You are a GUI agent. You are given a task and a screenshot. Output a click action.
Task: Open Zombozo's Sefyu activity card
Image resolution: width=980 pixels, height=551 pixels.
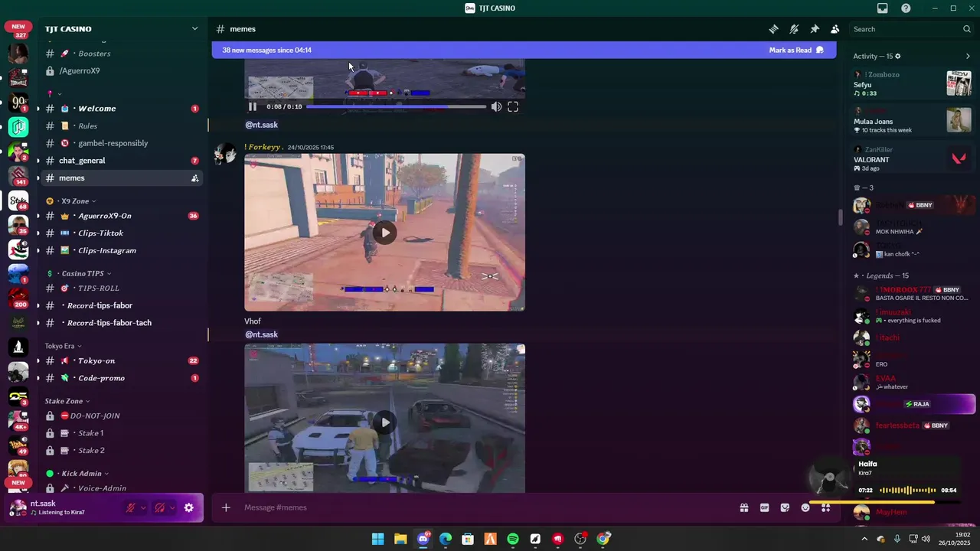(913, 83)
